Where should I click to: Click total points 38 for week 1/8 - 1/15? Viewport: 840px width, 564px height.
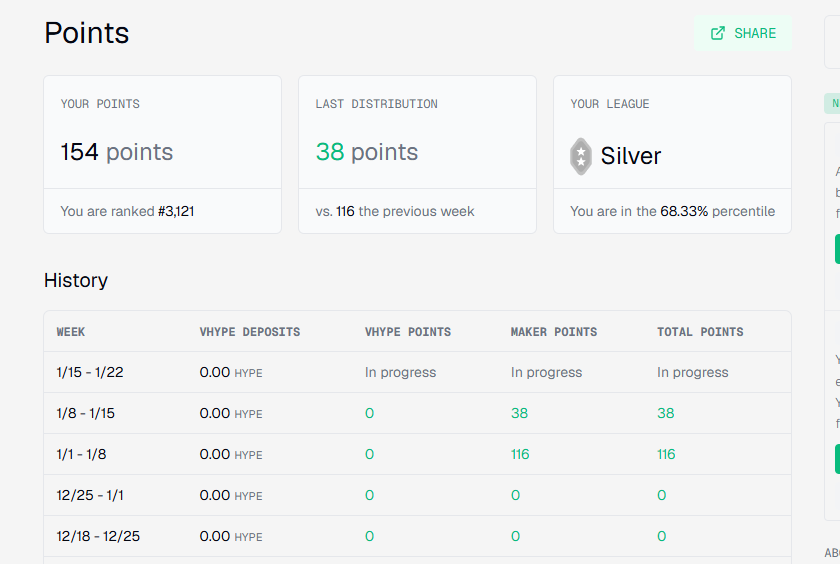click(x=666, y=413)
